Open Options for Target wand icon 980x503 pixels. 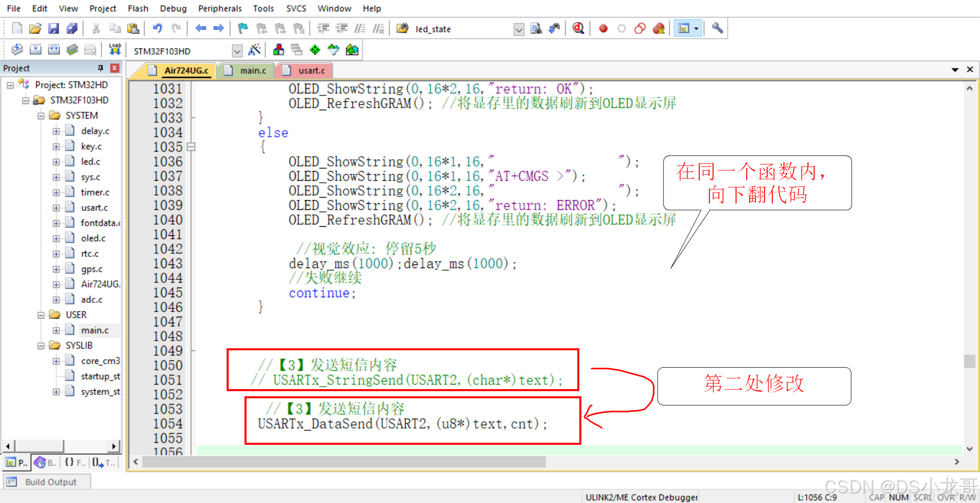point(254,50)
